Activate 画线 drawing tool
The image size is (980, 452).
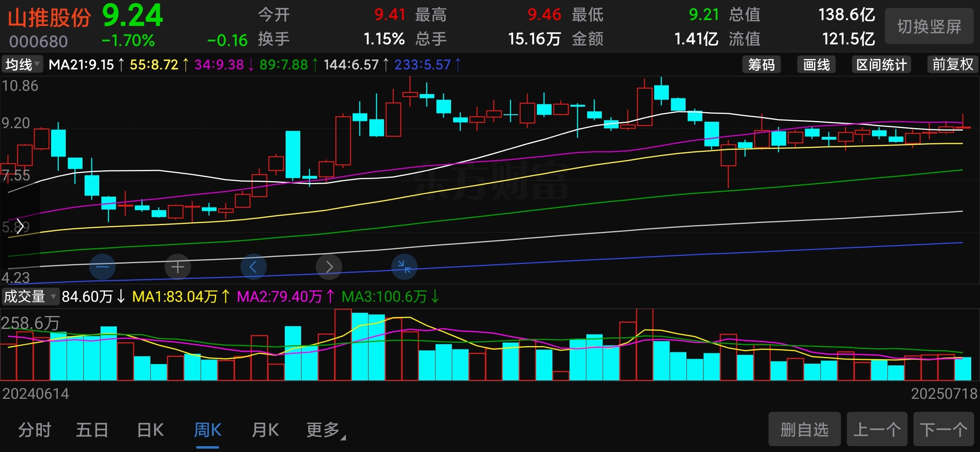[x=816, y=64]
